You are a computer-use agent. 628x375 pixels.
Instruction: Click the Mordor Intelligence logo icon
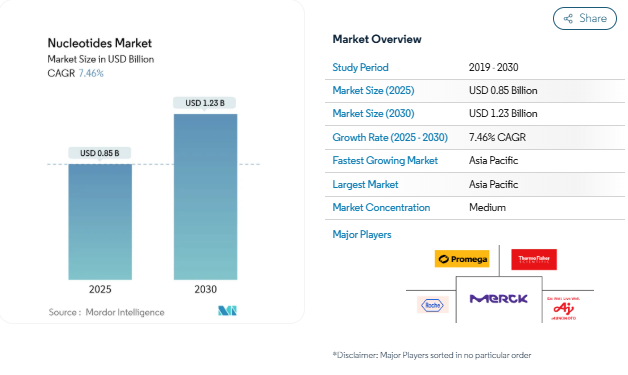point(227,310)
